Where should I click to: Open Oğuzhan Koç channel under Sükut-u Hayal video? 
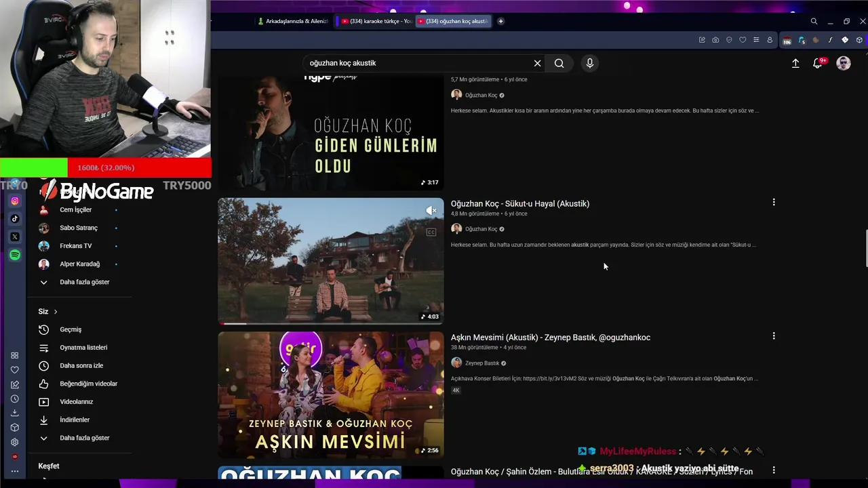click(481, 229)
